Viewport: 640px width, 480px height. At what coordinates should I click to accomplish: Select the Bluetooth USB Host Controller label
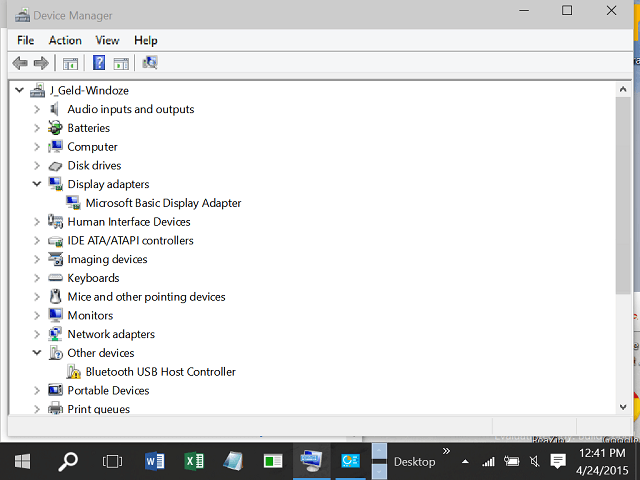[161, 372]
